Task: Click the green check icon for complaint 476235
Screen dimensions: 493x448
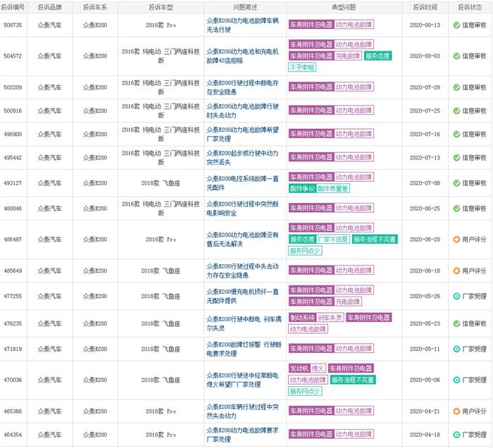Action: tap(456, 323)
